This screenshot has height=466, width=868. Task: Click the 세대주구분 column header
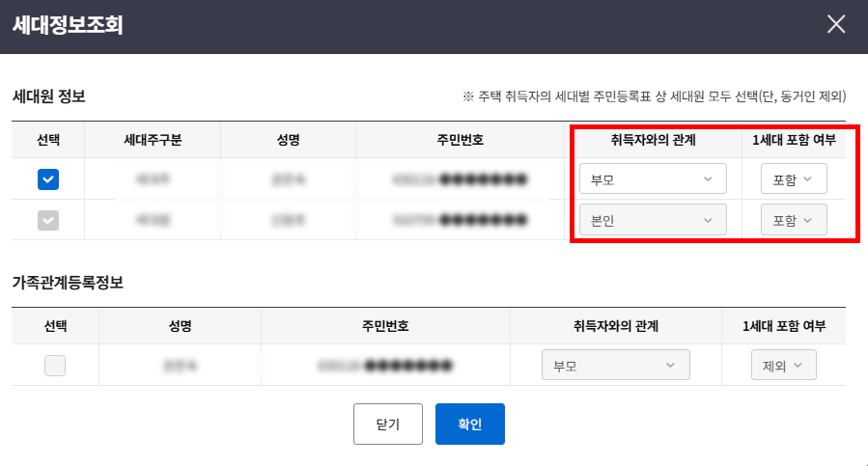click(153, 140)
